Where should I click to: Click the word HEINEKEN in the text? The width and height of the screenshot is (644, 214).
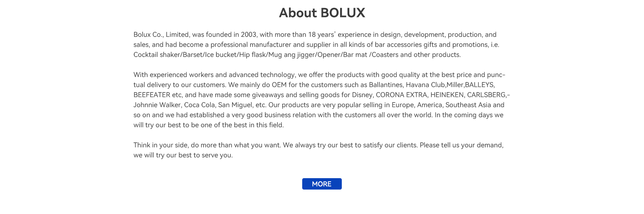447,95
